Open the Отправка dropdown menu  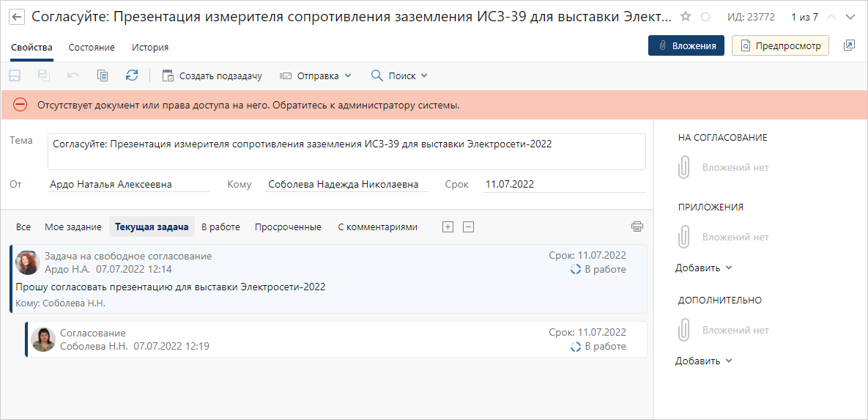pos(316,75)
